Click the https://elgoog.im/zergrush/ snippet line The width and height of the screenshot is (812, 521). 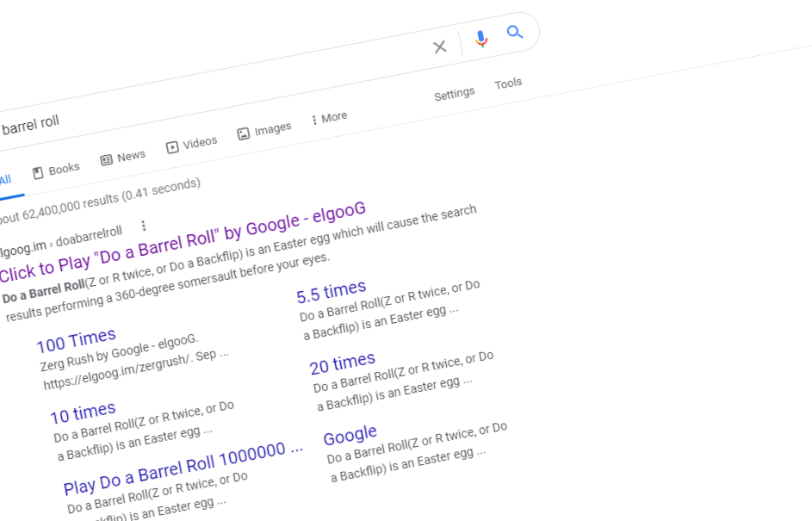click(136, 369)
